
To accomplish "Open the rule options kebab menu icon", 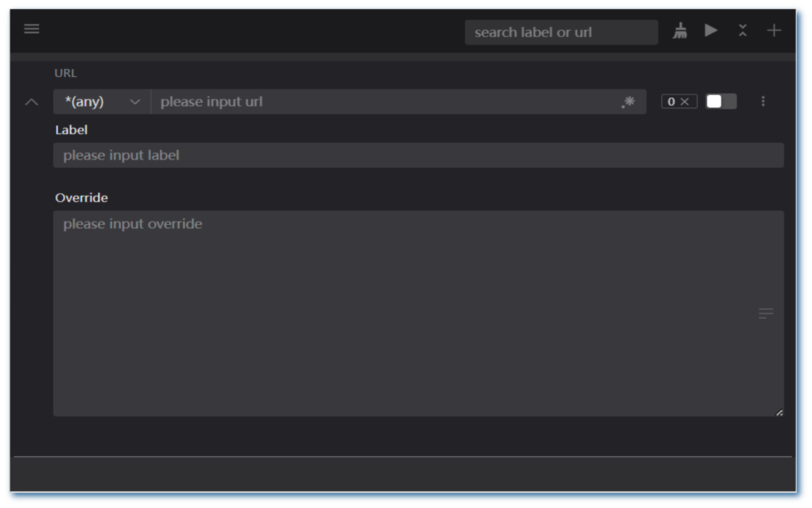I will click(763, 101).
